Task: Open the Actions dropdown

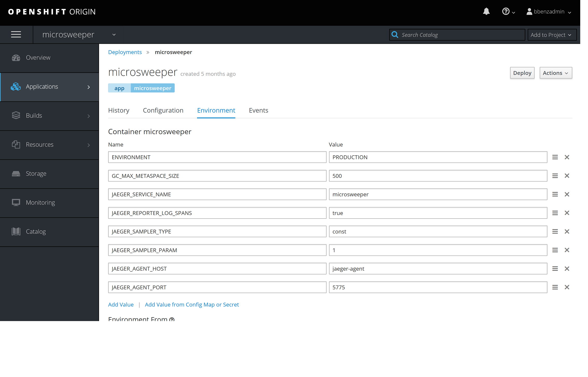Action: click(555, 73)
